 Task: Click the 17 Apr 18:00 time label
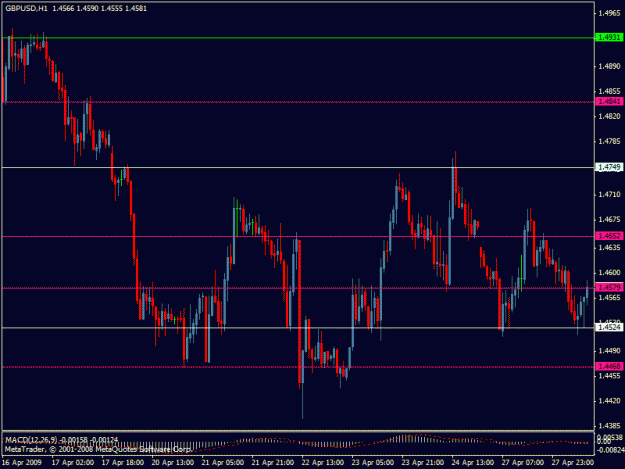pyautogui.click(x=123, y=463)
